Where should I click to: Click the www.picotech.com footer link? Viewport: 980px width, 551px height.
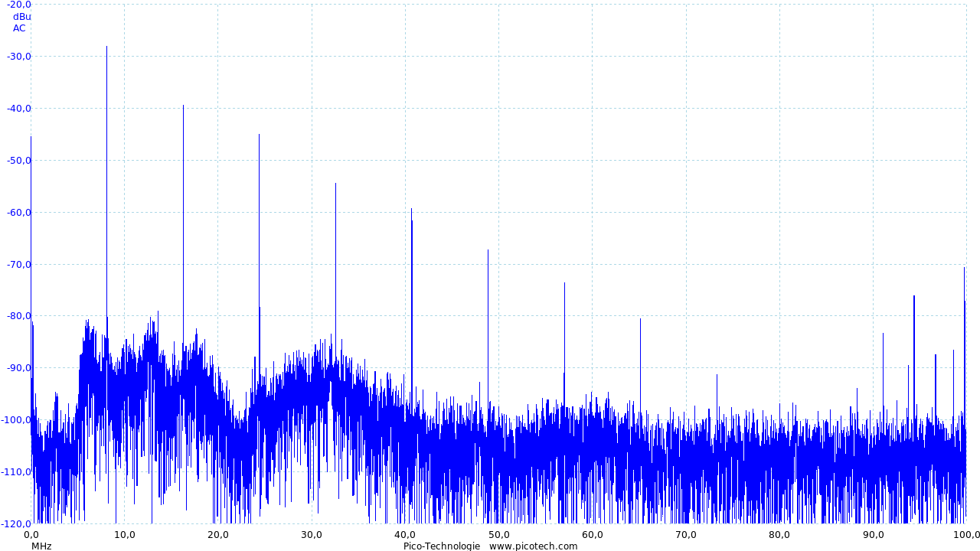pyautogui.click(x=533, y=546)
